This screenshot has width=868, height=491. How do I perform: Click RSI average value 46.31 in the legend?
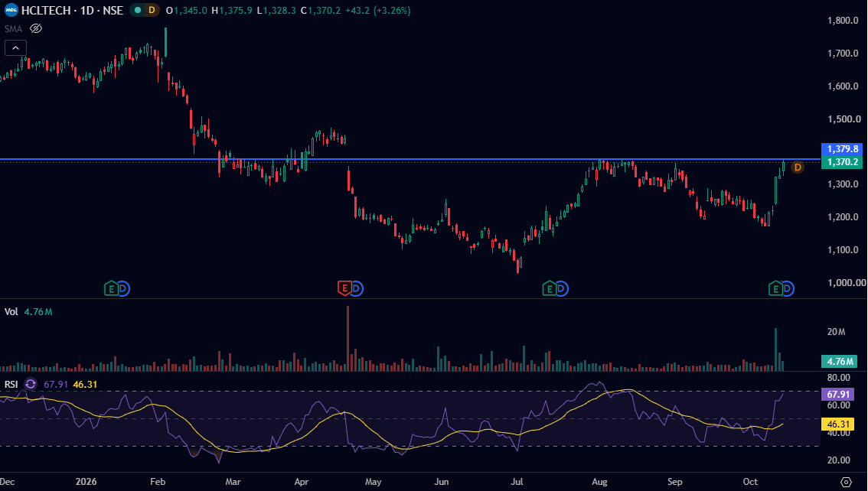[85, 384]
